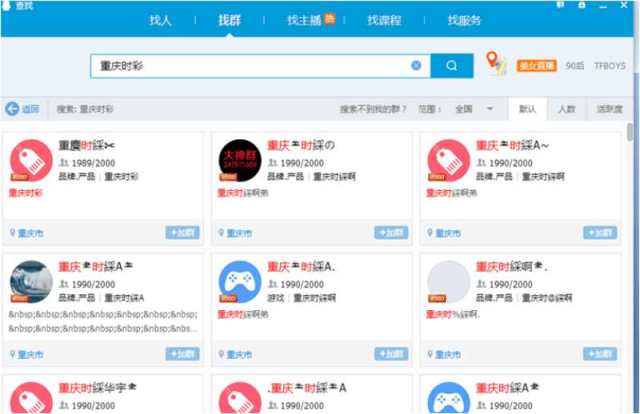Click the 1989/2000 member count
Screen dimensions: 640x414
pyautogui.click(x=93, y=163)
